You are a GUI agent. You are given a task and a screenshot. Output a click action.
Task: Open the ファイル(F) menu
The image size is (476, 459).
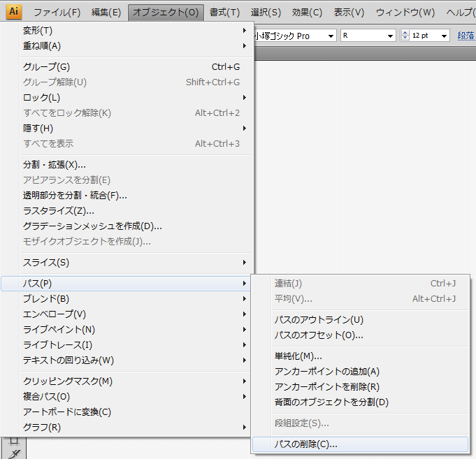point(57,13)
